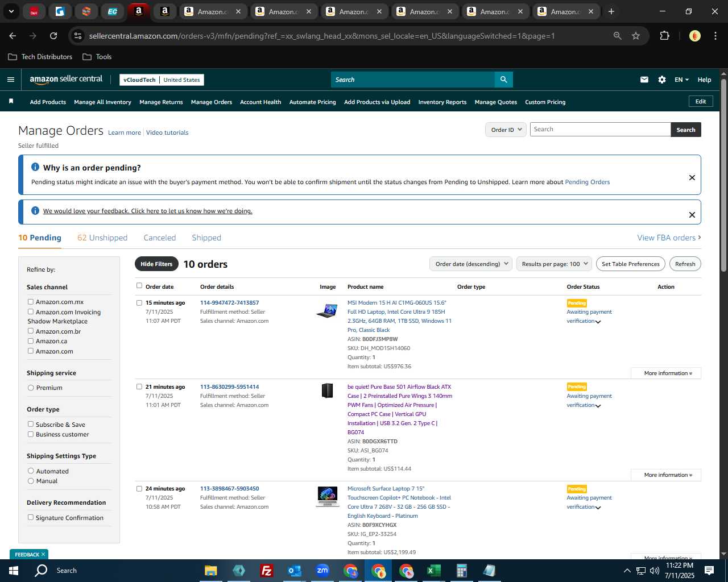Open View FBA orders link
The width and height of the screenshot is (728, 582).
(x=669, y=238)
